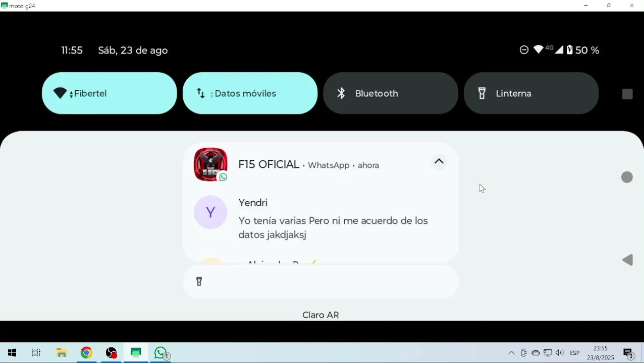Screen dimensions: 644x363
Task: Click the moto g24 window title icon
Action: pyautogui.click(x=5, y=6)
